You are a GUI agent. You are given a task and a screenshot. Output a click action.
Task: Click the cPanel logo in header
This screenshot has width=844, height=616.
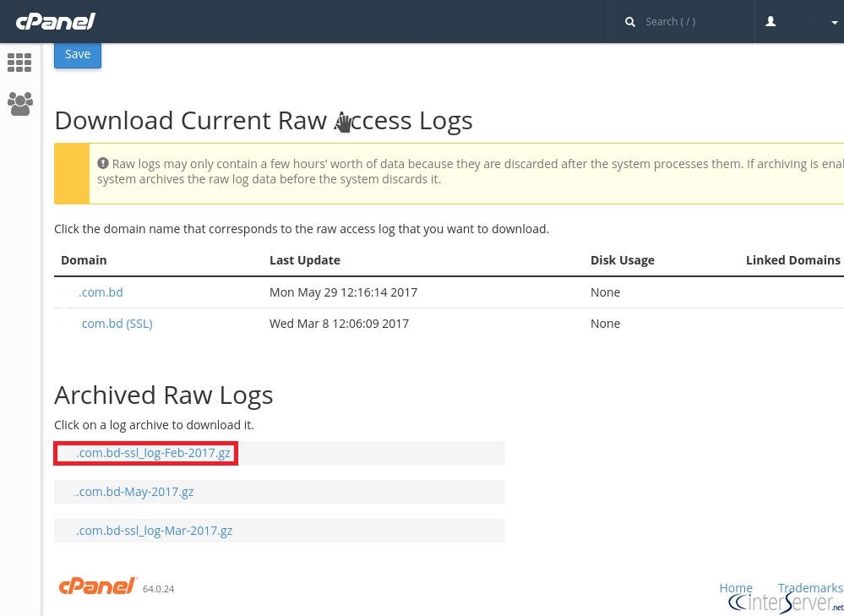click(x=56, y=21)
